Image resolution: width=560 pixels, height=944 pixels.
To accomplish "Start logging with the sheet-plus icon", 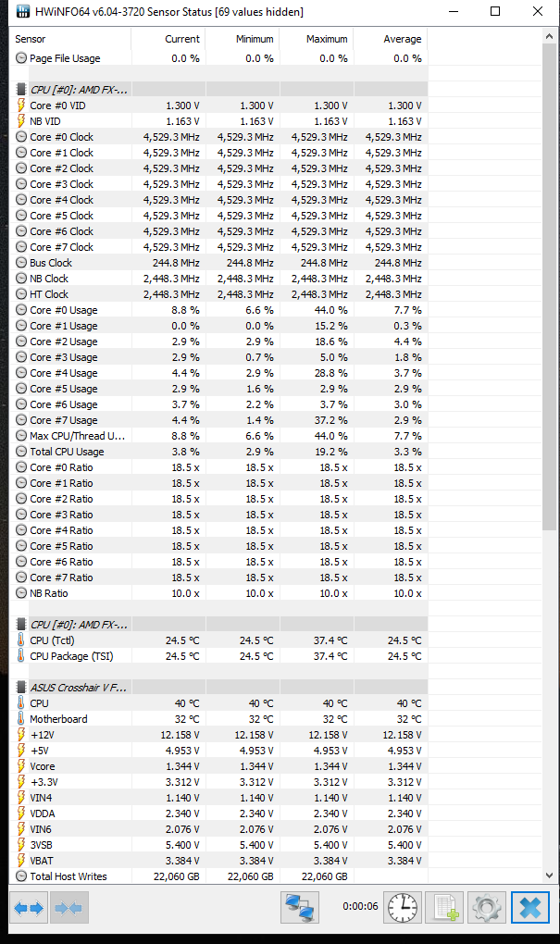I will pyautogui.click(x=444, y=907).
